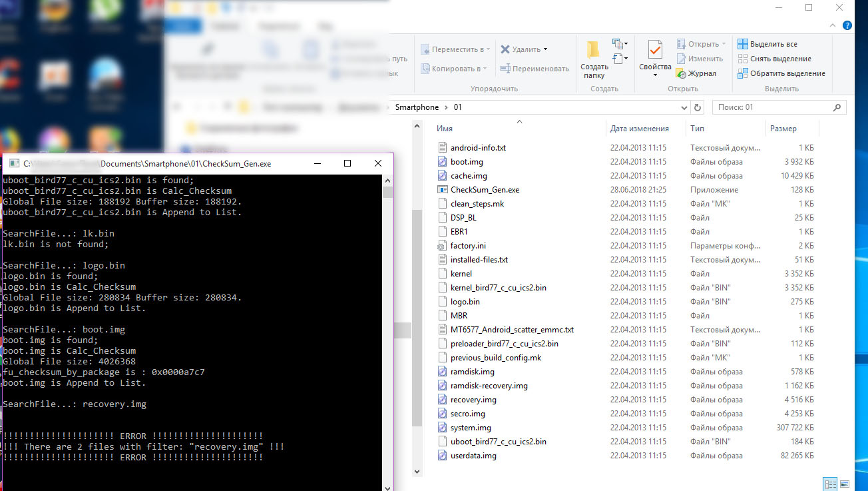
Task: Click the Снять выделение icon
Action: (743, 59)
